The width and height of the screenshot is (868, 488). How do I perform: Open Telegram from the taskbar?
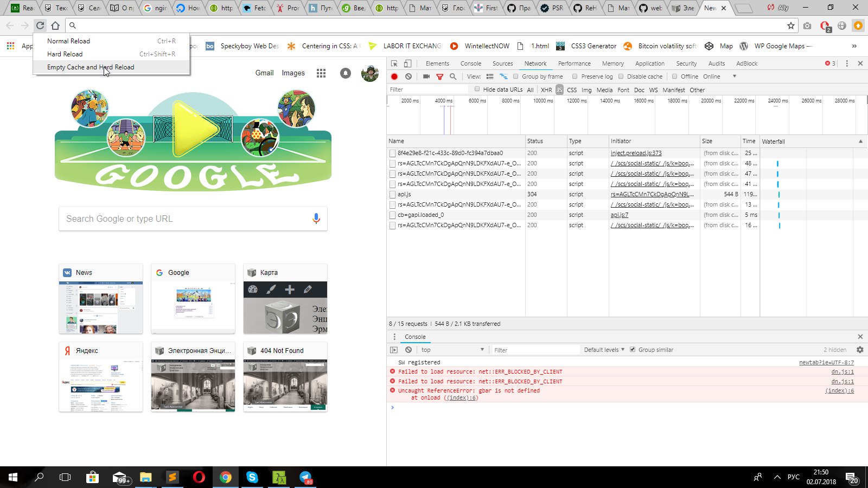306,477
